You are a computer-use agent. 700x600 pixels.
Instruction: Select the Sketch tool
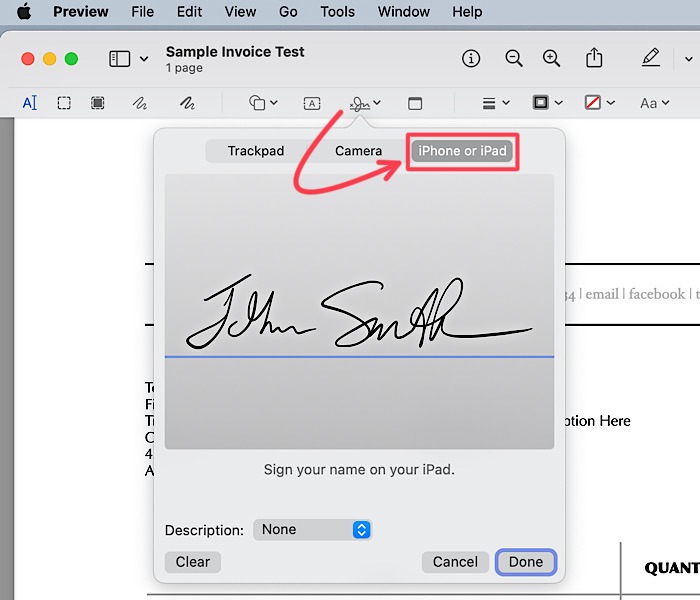[140, 104]
